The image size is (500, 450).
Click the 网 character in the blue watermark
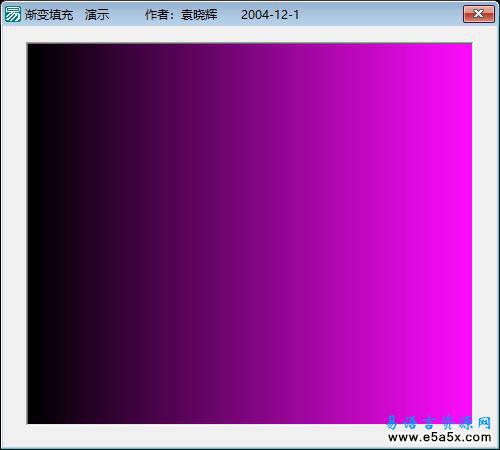484,423
